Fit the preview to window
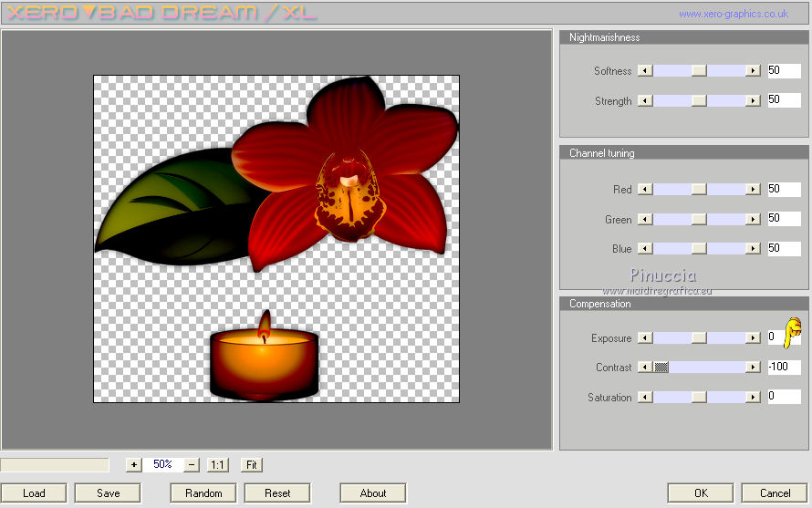Image resolution: width=812 pixels, height=508 pixels. (x=253, y=464)
